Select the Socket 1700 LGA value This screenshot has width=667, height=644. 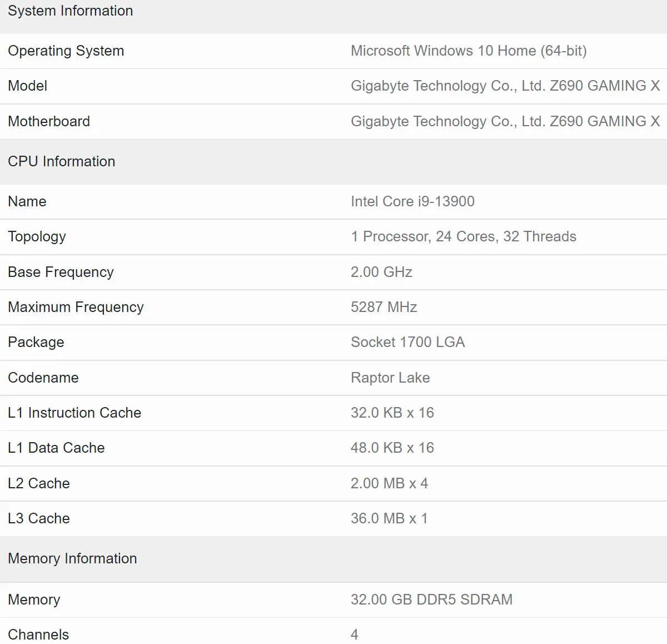click(407, 342)
